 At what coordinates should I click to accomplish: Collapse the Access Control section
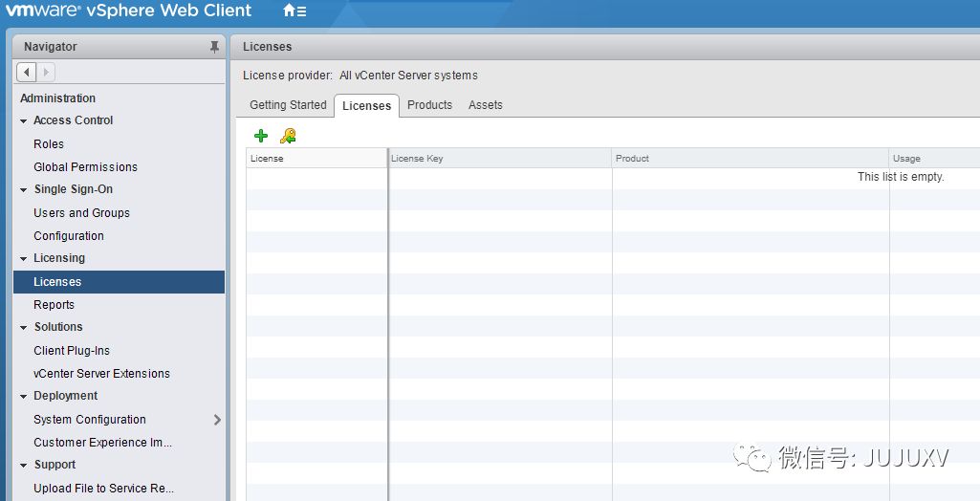pyautogui.click(x=24, y=121)
